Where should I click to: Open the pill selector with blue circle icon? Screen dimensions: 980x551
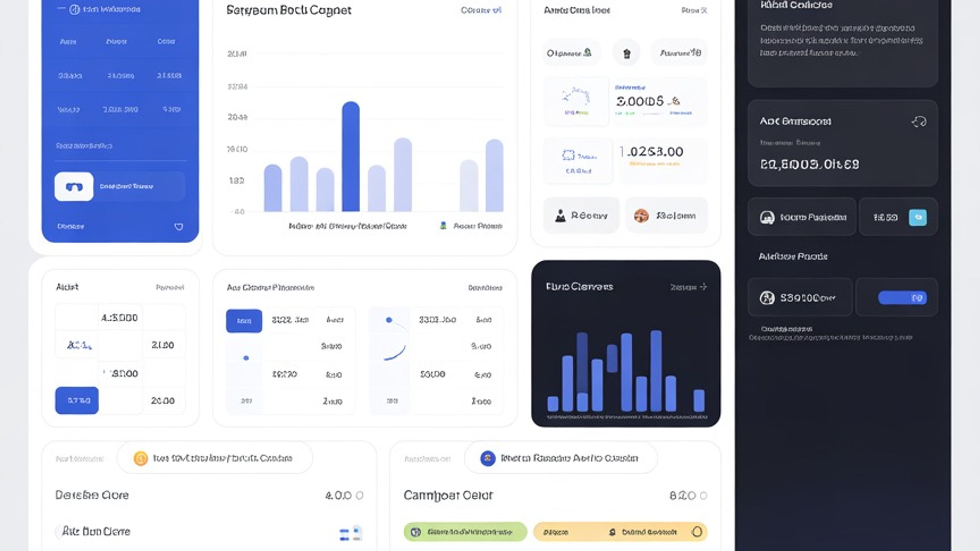pos(561,458)
